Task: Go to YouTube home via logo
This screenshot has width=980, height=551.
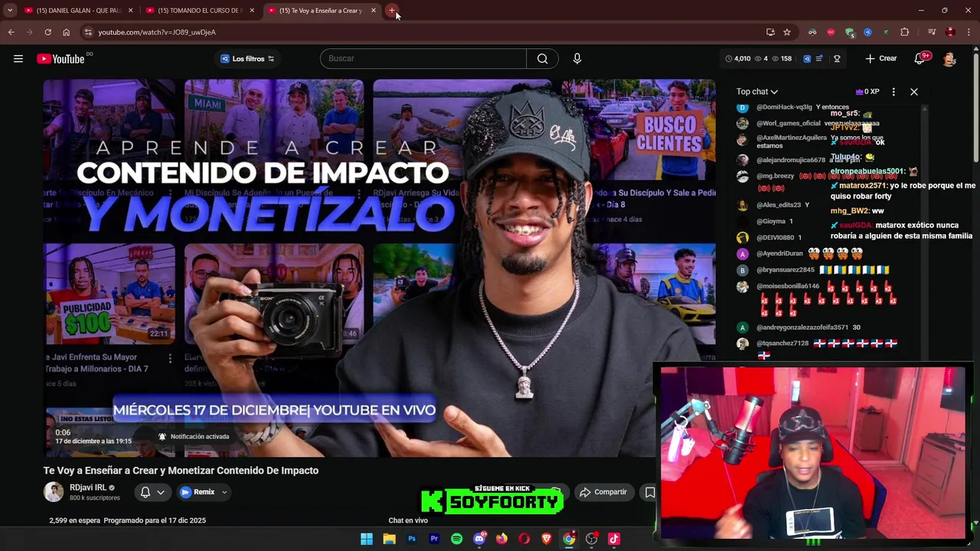Action: pos(60,59)
